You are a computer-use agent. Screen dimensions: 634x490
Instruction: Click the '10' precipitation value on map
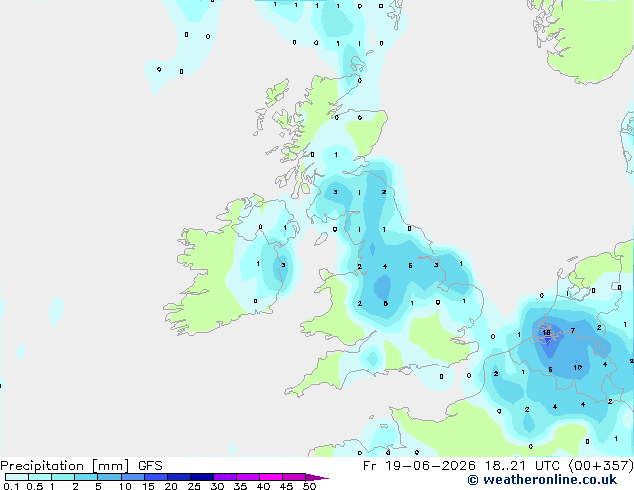[x=577, y=368]
